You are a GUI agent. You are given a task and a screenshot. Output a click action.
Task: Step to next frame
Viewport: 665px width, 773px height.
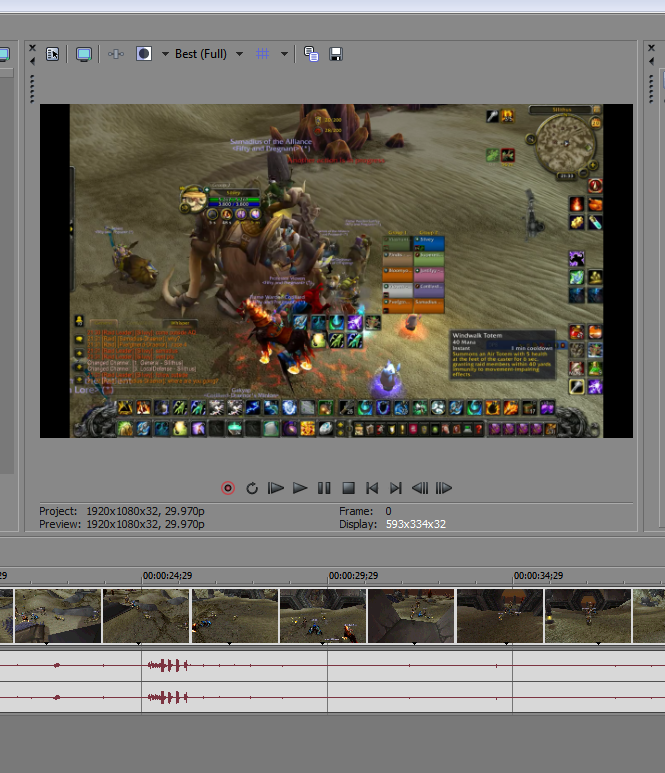(x=444, y=488)
